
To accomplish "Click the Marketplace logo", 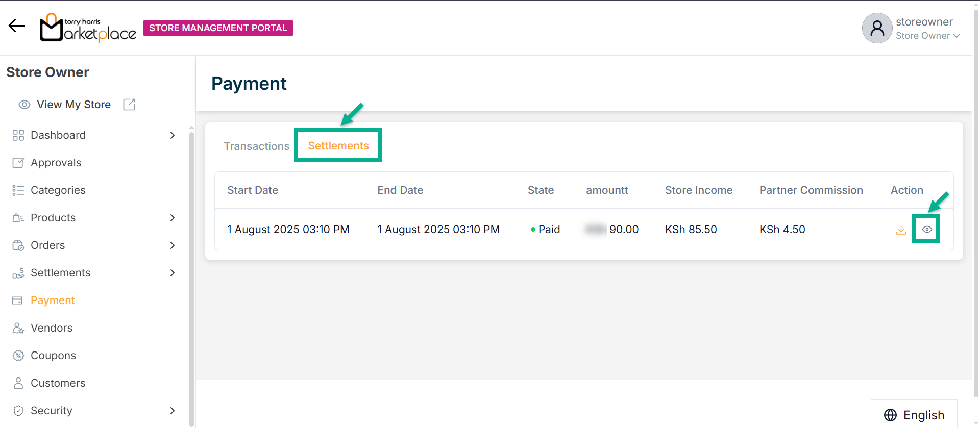I will 88,28.
